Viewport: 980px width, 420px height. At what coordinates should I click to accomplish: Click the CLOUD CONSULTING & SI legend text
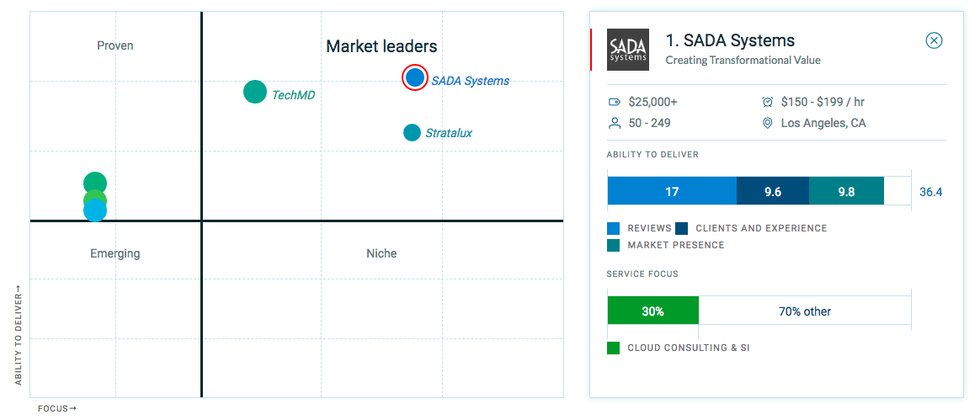688,348
